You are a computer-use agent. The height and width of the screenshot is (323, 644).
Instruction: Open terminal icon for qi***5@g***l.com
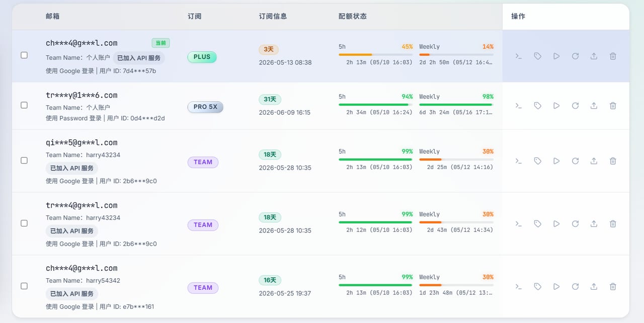click(x=519, y=161)
